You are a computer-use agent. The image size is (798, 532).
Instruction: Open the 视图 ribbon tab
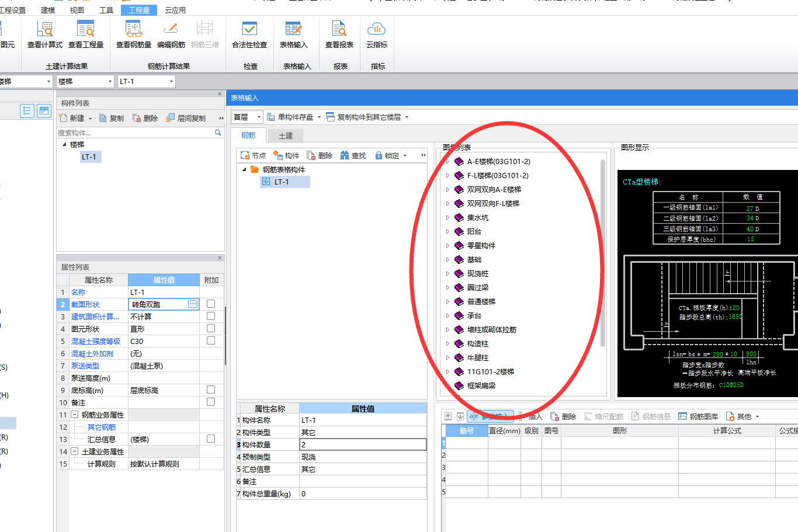point(77,10)
